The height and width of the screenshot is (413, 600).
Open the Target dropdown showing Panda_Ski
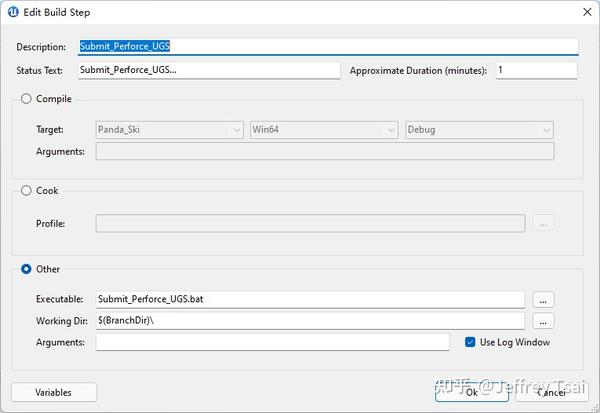click(x=169, y=129)
